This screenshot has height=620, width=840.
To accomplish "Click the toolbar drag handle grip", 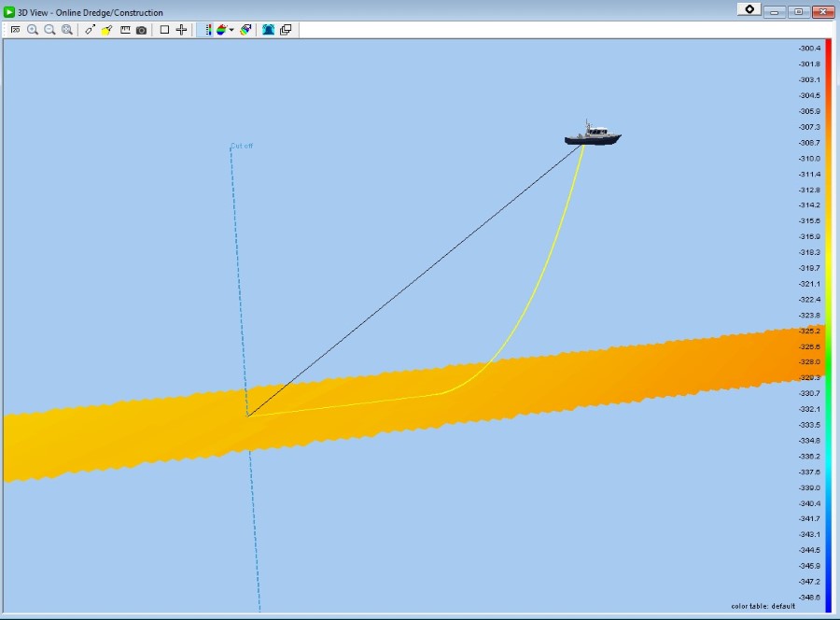I will (5, 30).
